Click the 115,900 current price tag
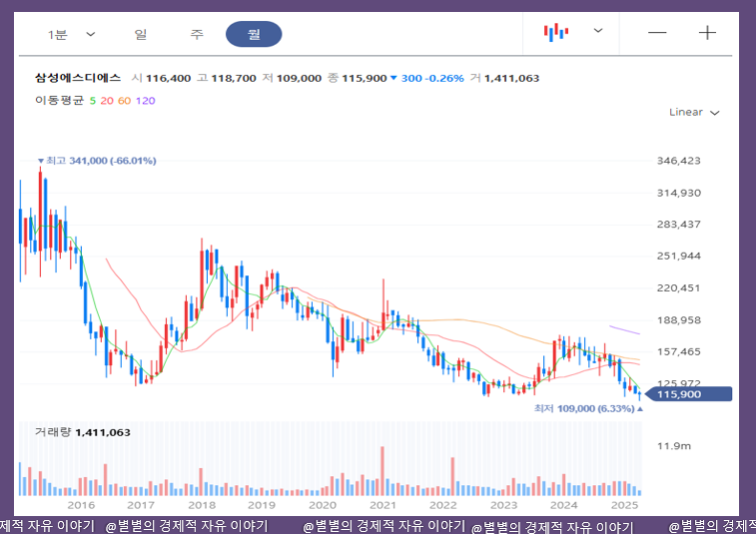Image resolution: width=756 pixels, height=534 pixels. 688,394
